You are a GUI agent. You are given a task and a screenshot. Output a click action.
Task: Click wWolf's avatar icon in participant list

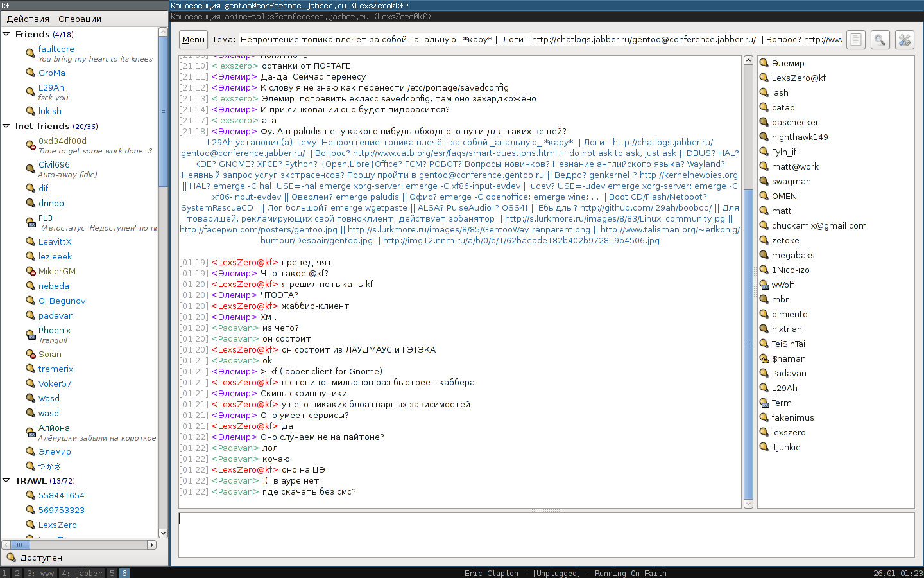[764, 285]
